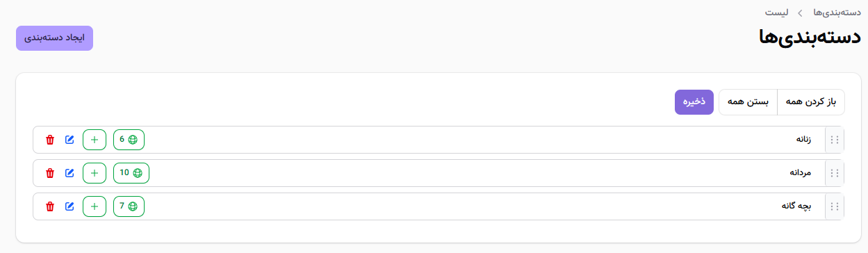Open the globe badge showing 7 for بچه گانه

[x=129, y=206]
